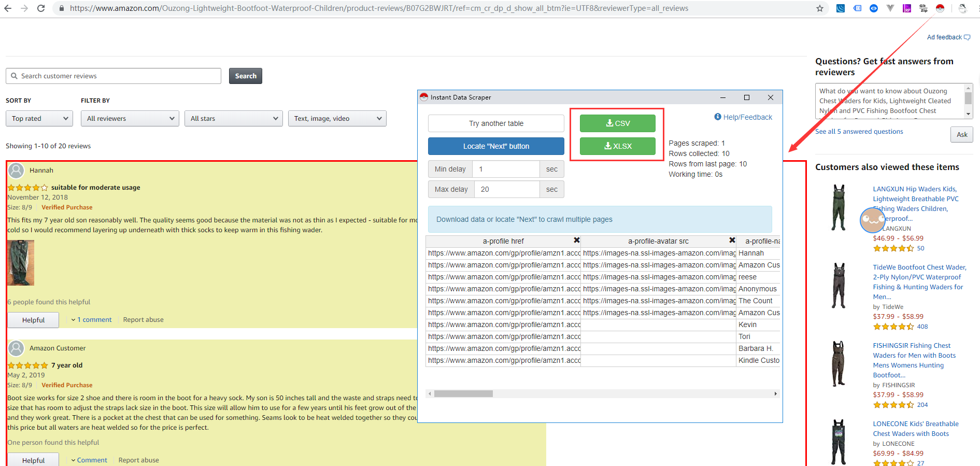Click the 'The Count' cell in scraper table
This screenshot has width=980, height=466.
(758, 301)
